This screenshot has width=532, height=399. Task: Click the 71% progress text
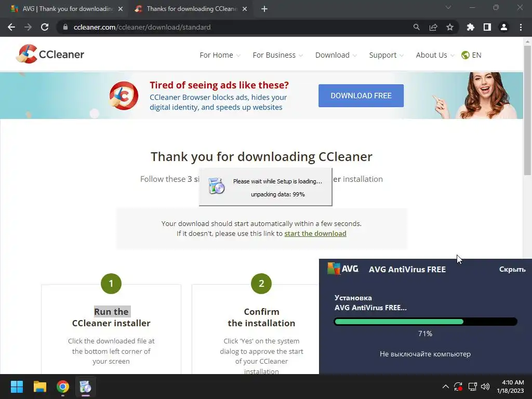pos(425,334)
